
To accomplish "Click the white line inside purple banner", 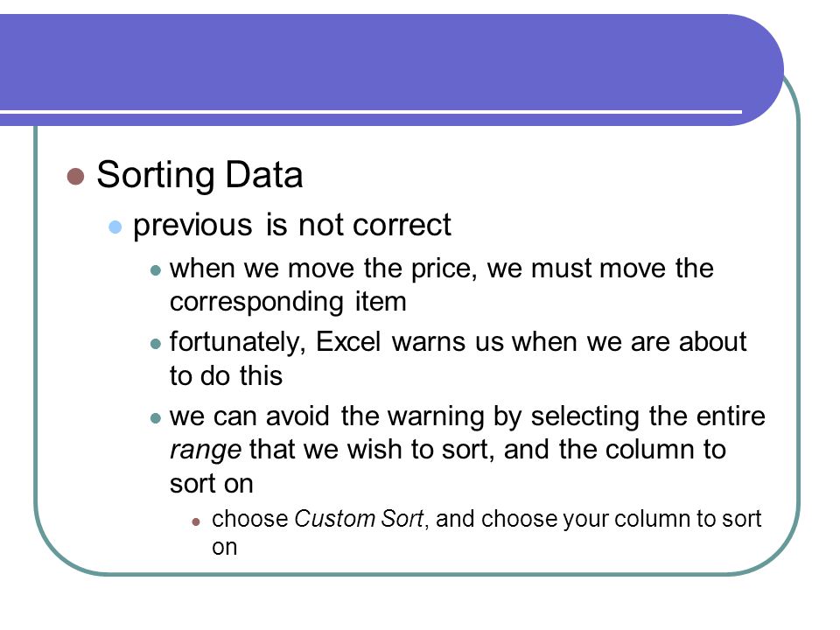I will point(371,112).
